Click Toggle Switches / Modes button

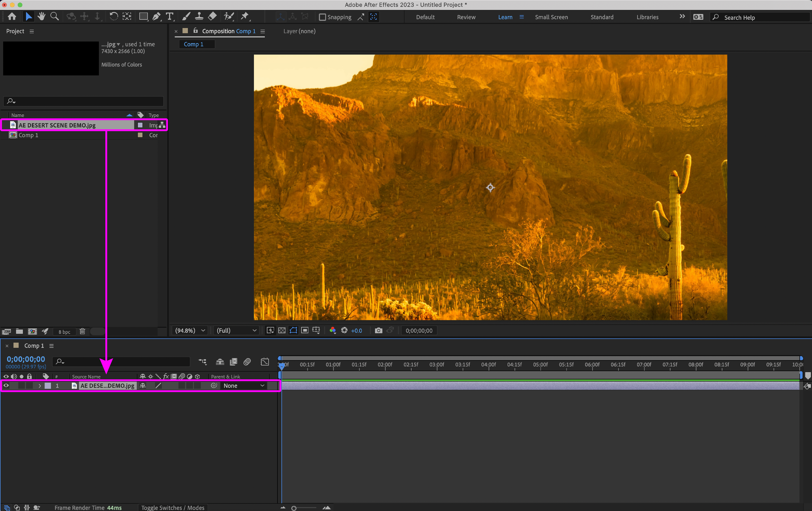click(x=173, y=508)
